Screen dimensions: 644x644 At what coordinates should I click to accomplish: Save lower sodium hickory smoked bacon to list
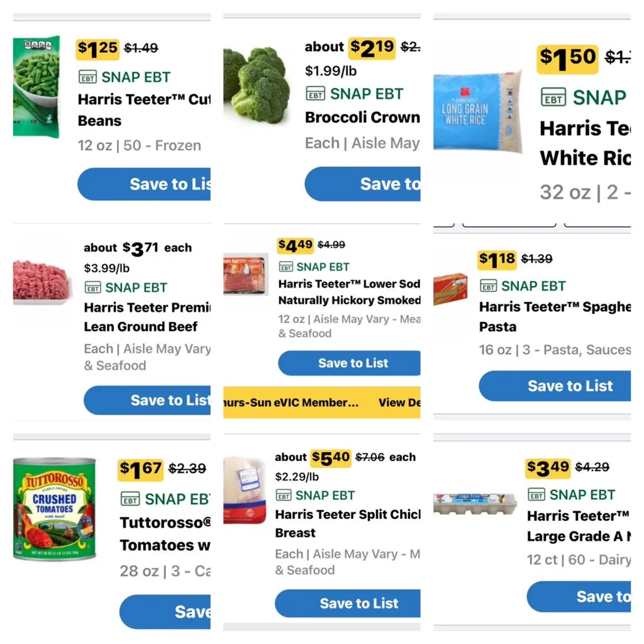pos(350,363)
